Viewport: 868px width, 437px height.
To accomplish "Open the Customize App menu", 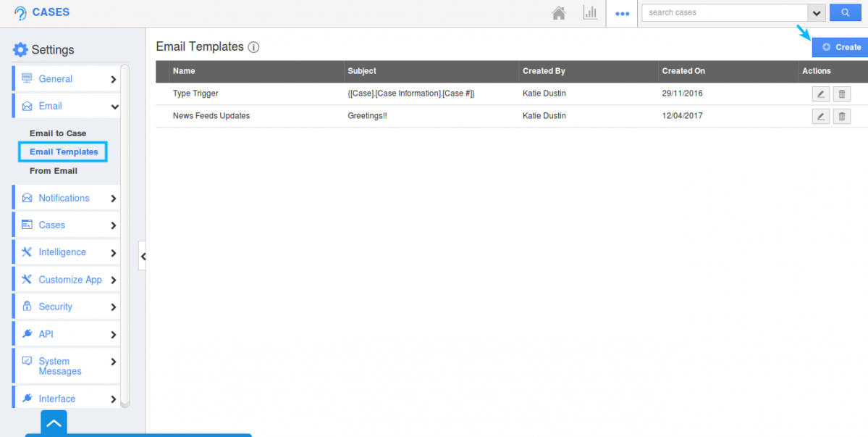I will [66, 279].
